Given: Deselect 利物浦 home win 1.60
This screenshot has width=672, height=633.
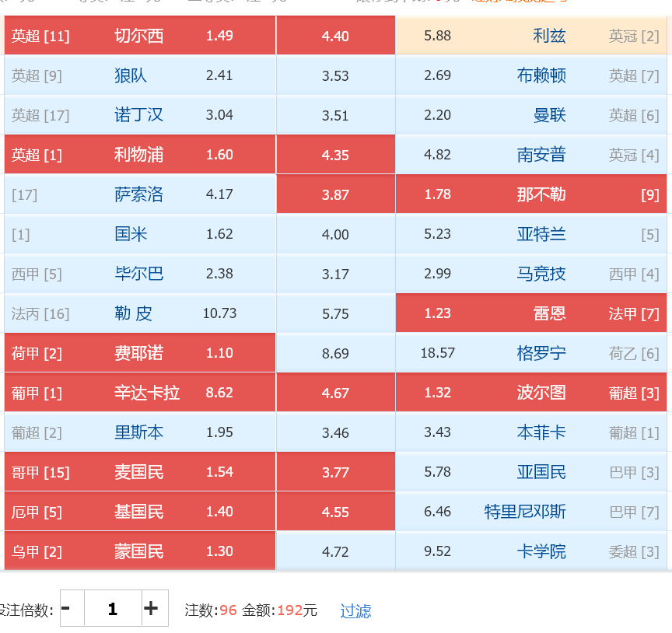Looking at the screenshot, I should (x=140, y=155).
